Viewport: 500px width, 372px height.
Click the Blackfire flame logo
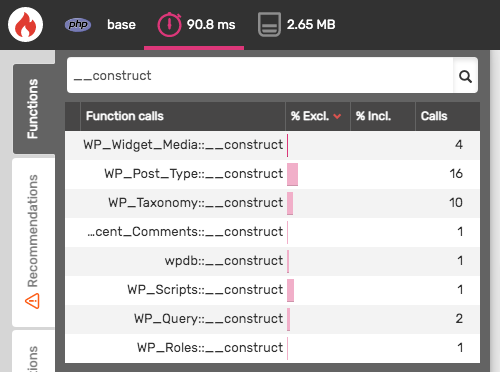tap(25, 24)
